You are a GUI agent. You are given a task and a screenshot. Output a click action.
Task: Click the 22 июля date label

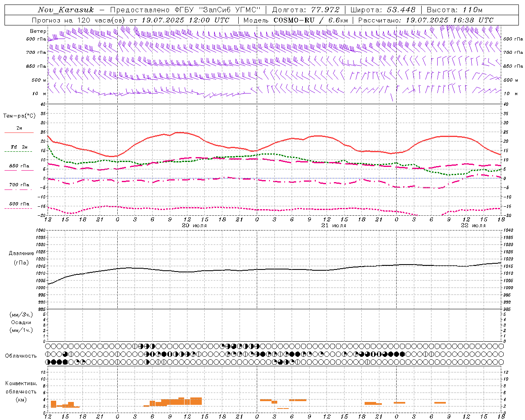click(473, 226)
